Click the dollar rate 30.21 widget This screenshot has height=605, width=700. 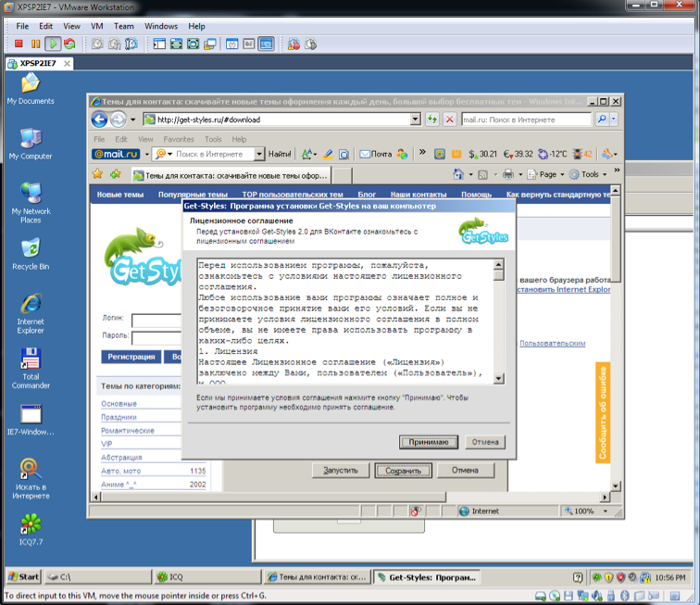482,154
